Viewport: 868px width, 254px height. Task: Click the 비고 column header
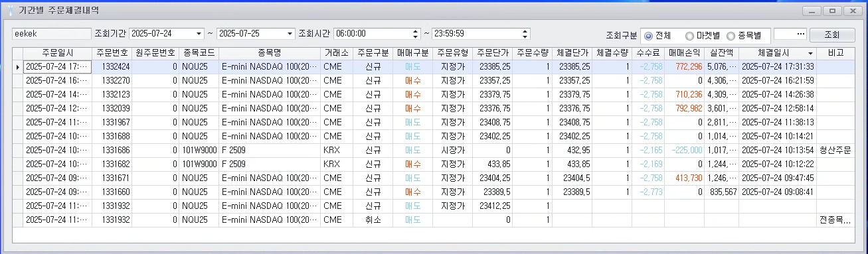[835, 53]
